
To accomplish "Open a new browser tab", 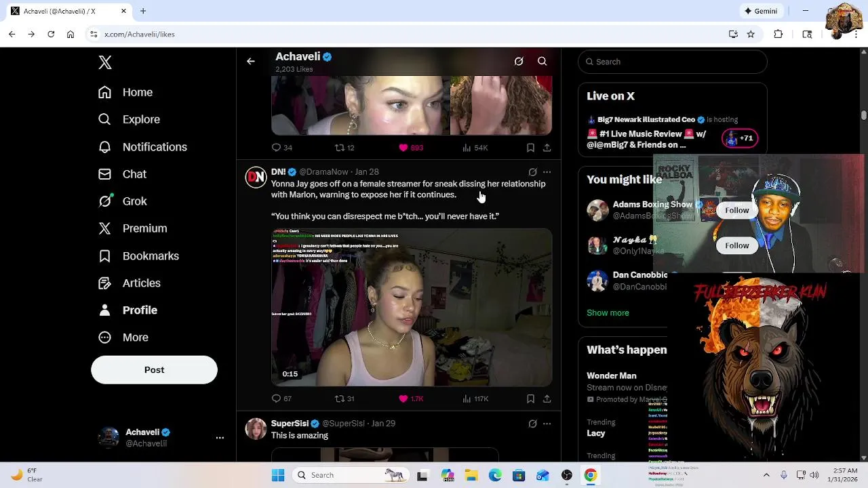I will coord(143,11).
